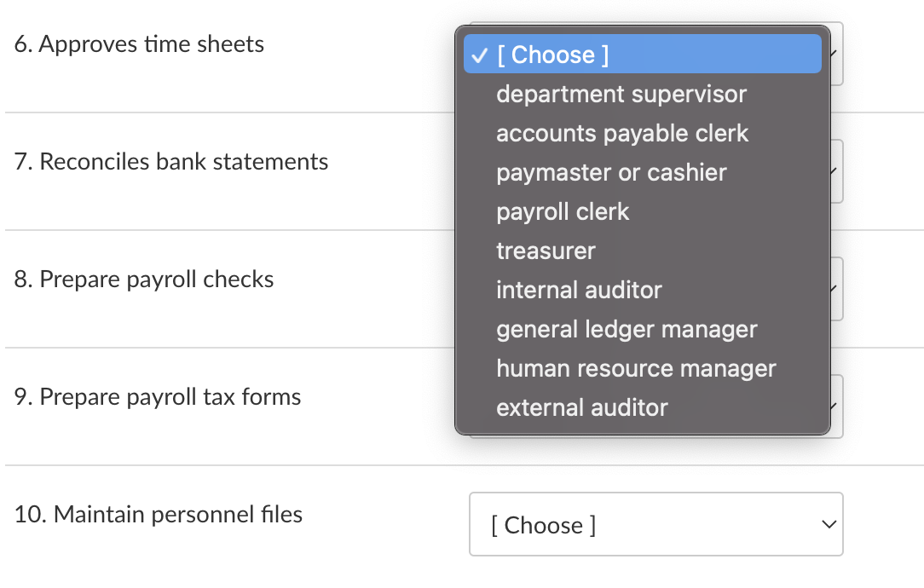Image resolution: width=924 pixels, height=588 pixels.
Task: Click the 'Reconciles bank statements' dropdown edge
Action: (837, 171)
